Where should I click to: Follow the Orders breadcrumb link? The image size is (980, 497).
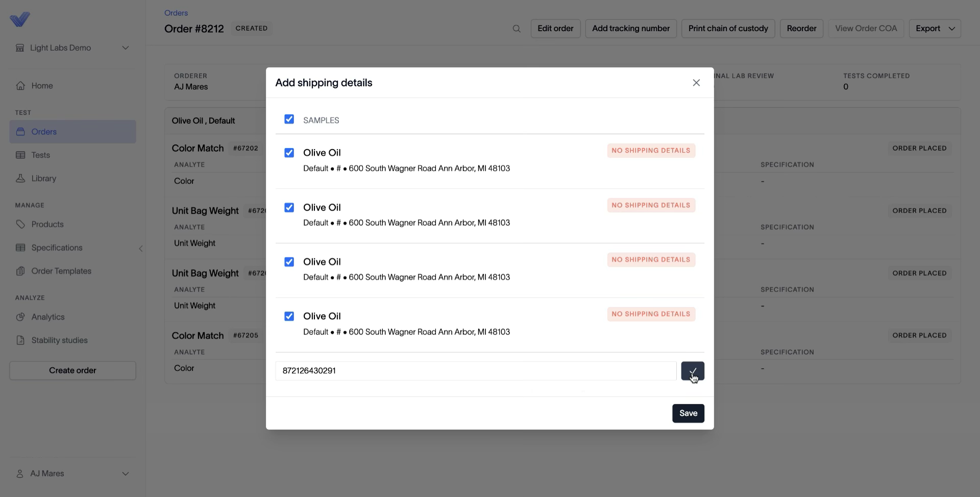[x=176, y=13]
